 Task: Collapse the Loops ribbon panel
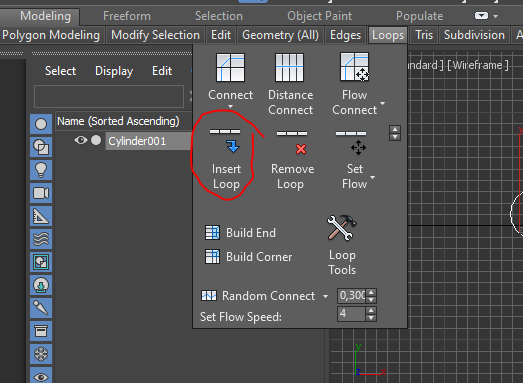tap(388, 35)
